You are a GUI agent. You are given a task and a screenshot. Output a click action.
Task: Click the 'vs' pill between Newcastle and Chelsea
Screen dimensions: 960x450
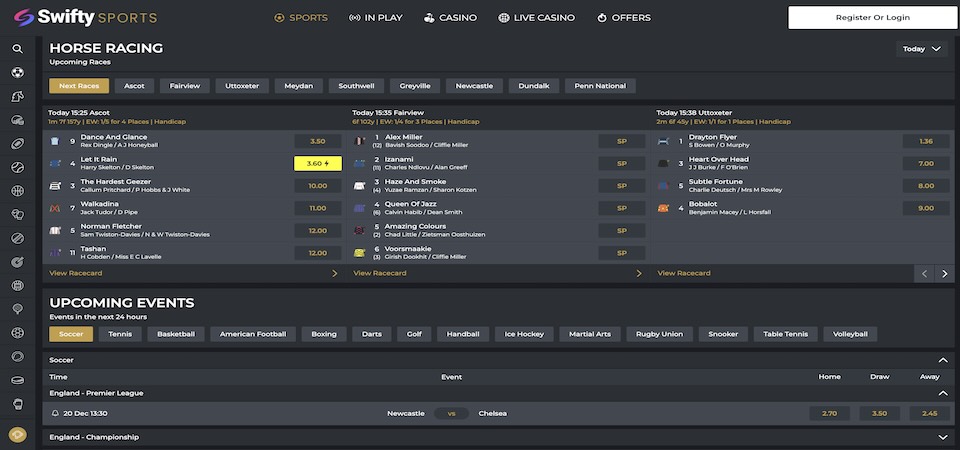pyautogui.click(x=451, y=413)
